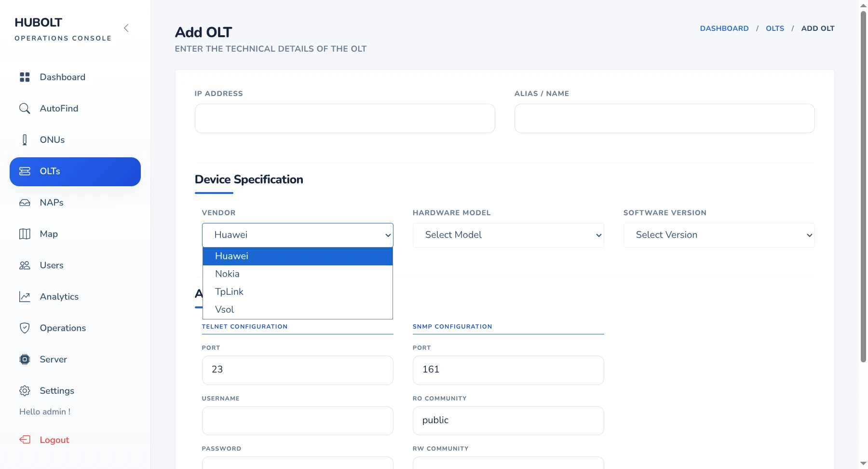Screen dimensions: 868x469
Task: Click the page vertical scrollbar
Action: 863,186
